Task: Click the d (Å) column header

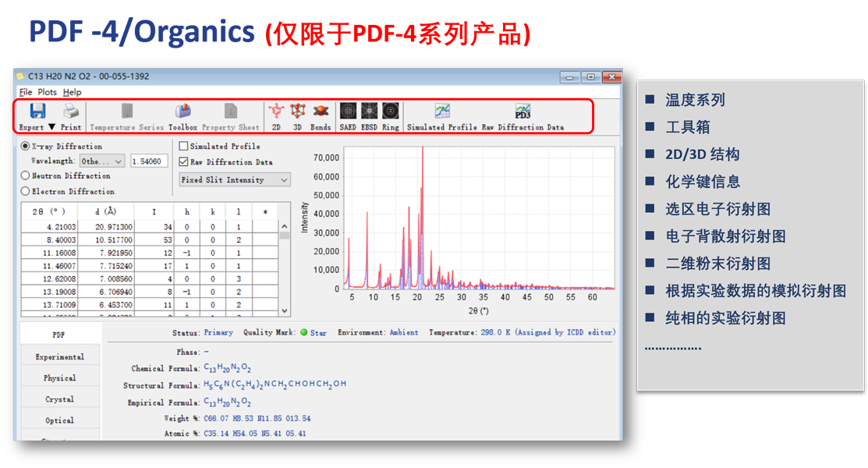Action: coord(106,211)
